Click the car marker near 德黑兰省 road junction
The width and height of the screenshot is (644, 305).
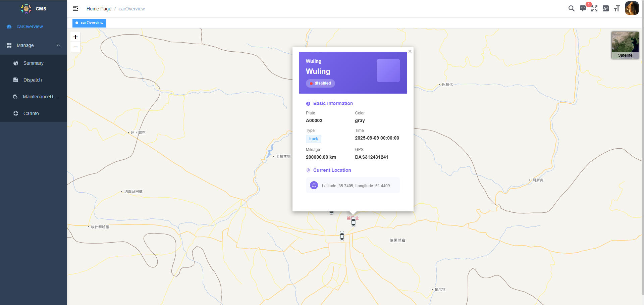coord(342,236)
